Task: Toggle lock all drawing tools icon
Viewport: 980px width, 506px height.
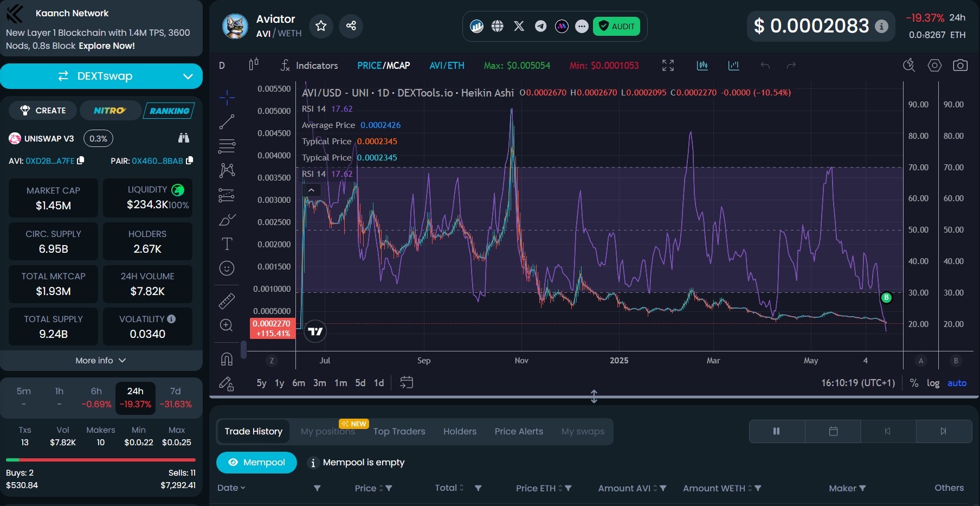Action: (227, 384)
